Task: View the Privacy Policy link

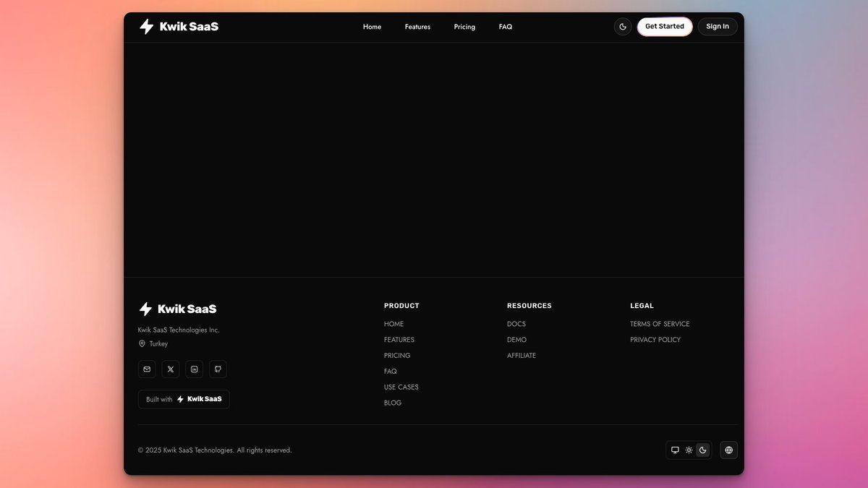Action: click(x=655, y=339)
